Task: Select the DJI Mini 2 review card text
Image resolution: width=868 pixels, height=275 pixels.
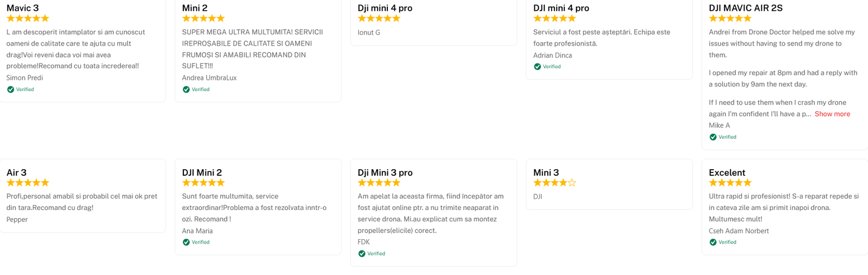Action: point(254,208)
